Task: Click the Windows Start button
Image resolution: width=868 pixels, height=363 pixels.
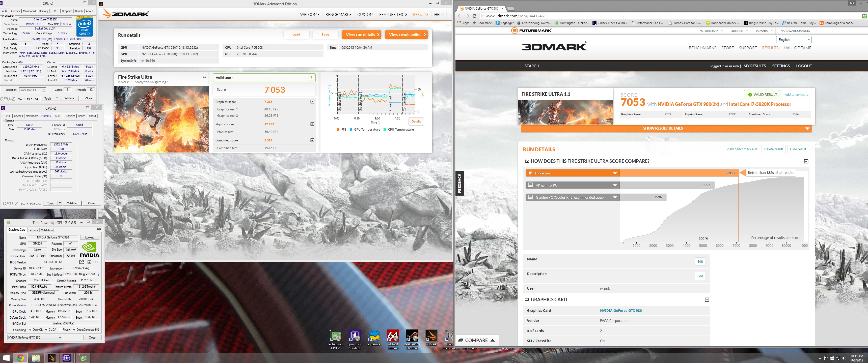Action: [x=6, y=358]
